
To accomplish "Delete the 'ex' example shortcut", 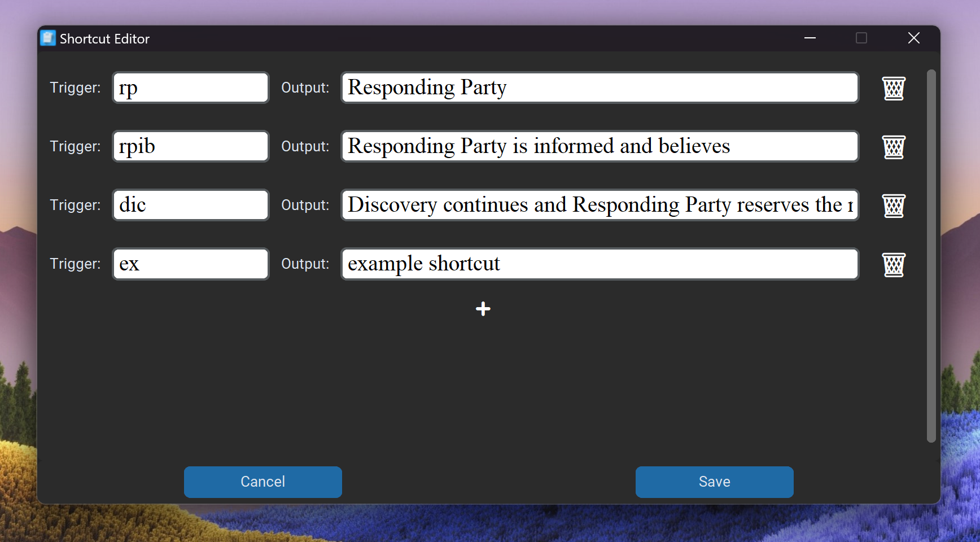I will click(894, 264).
